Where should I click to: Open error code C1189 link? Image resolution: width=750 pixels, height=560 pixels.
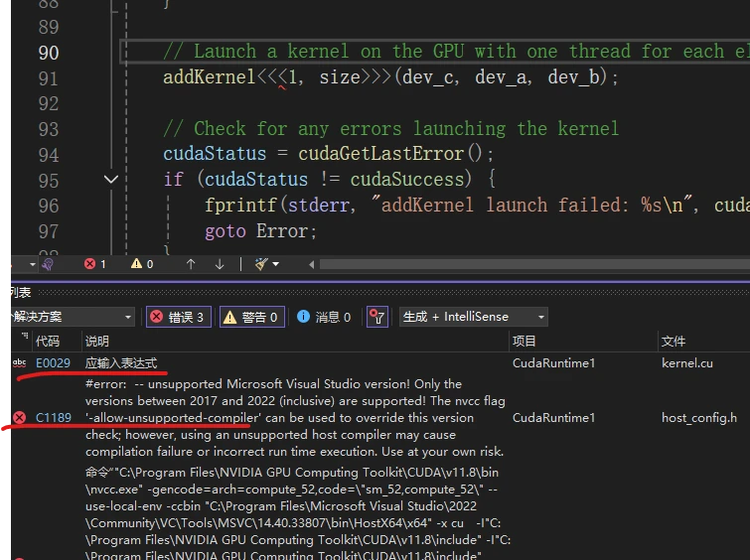click(53, 418)
